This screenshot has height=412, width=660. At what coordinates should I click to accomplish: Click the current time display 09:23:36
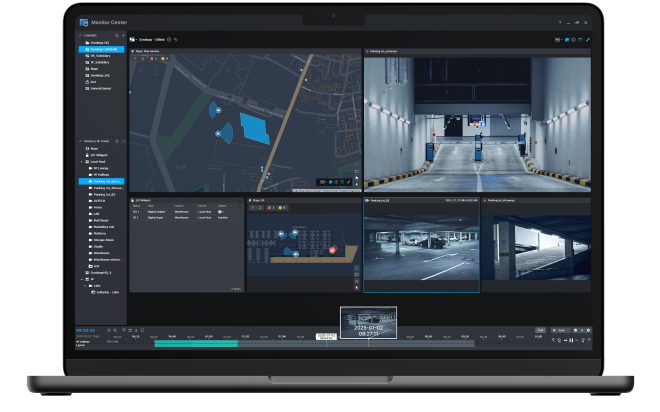85,331
